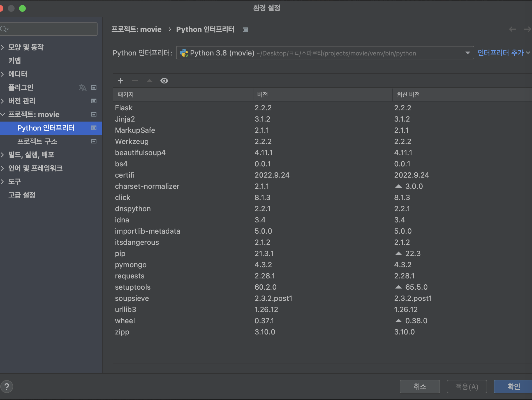
Task: Select the Werkzeug package row
Action: 322,141
